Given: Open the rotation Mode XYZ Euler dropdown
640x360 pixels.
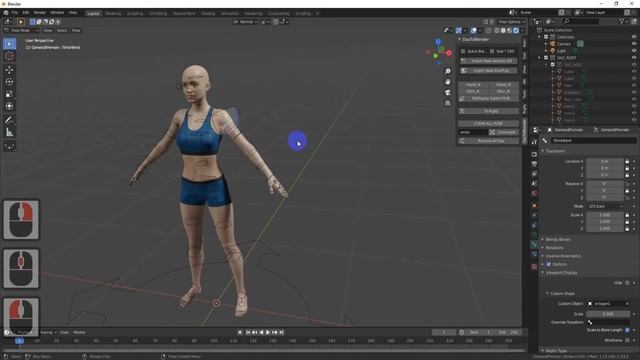Looking at the screenshot, I should (x=605, y=207).
